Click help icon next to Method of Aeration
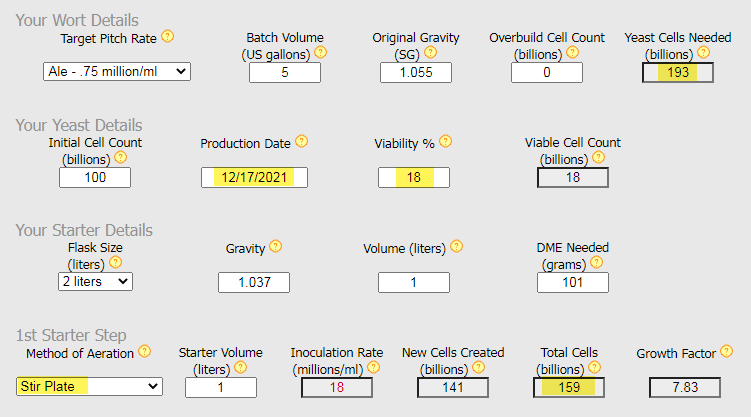 point(144,351)
